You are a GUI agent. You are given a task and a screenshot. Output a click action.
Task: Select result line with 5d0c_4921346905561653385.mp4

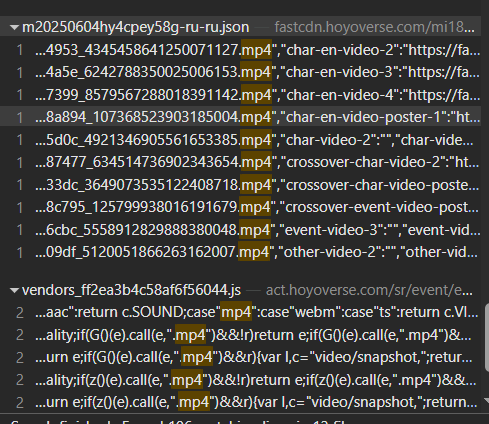pos(240,140)
